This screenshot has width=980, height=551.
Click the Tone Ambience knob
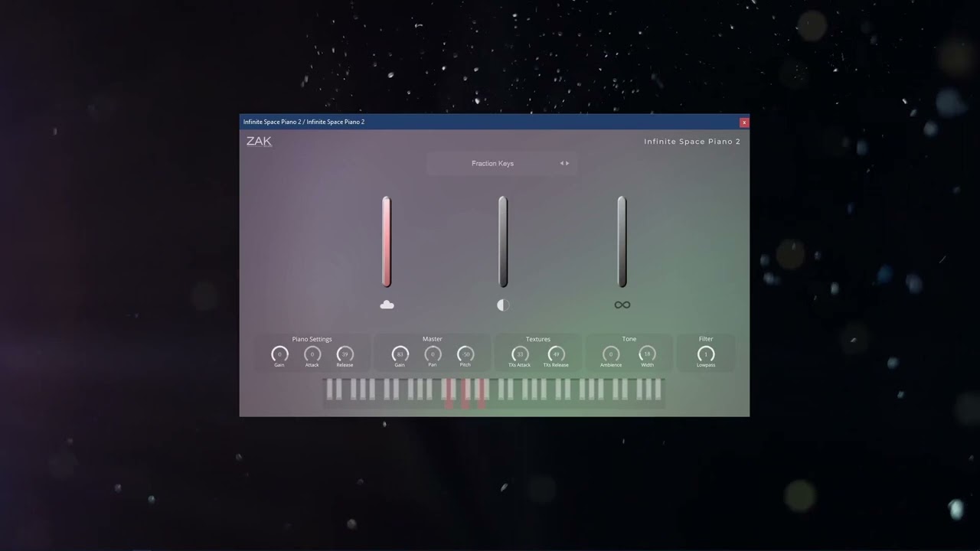click(x=611, y=354)
